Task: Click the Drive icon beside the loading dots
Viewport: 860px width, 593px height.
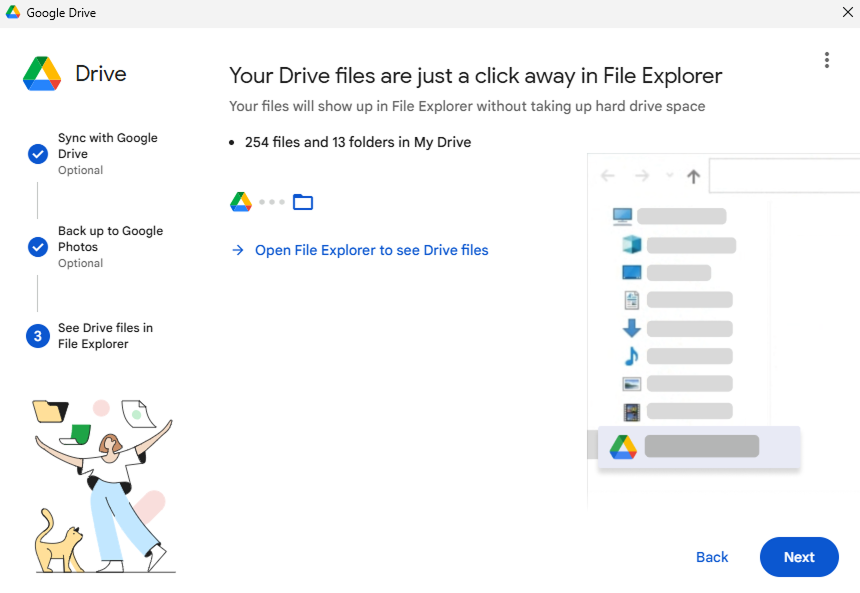Action: click(241, 202)
